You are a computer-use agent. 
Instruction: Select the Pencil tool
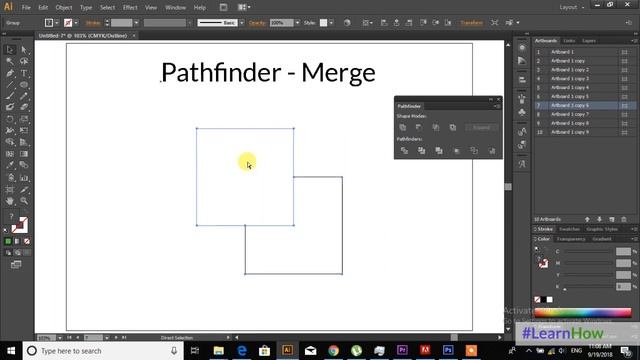tap(24, 96)
